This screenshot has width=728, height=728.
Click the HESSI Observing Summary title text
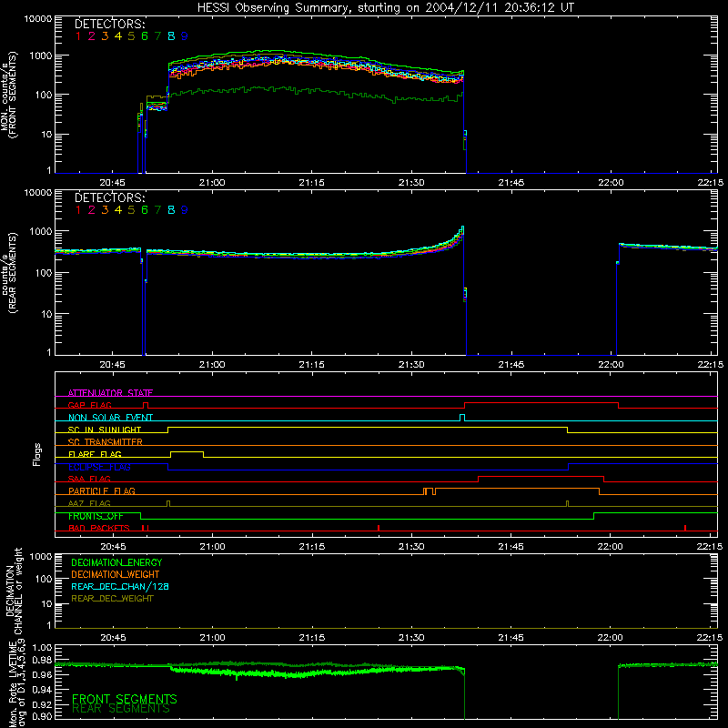[385, 8]
